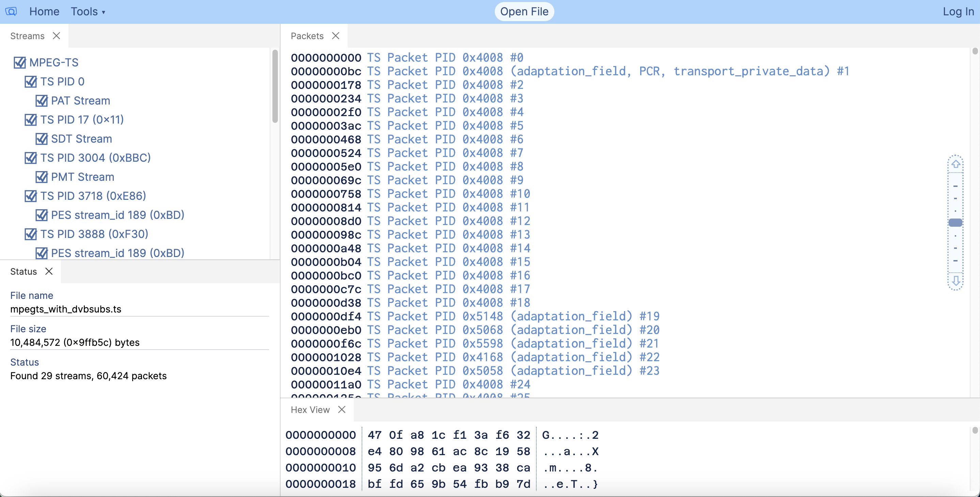Click the Home menu item
This screenshot has width=980, height=497.
pyautogui.click(x=44, y=12)
